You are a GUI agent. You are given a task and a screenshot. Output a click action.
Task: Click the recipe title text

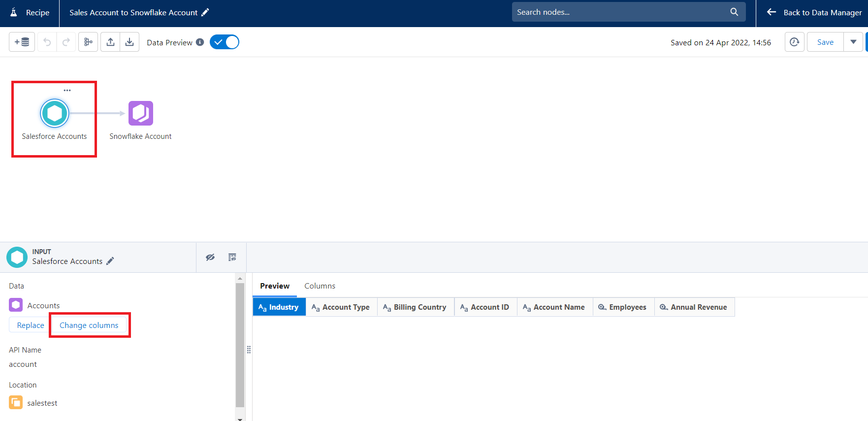coord(133,12)
